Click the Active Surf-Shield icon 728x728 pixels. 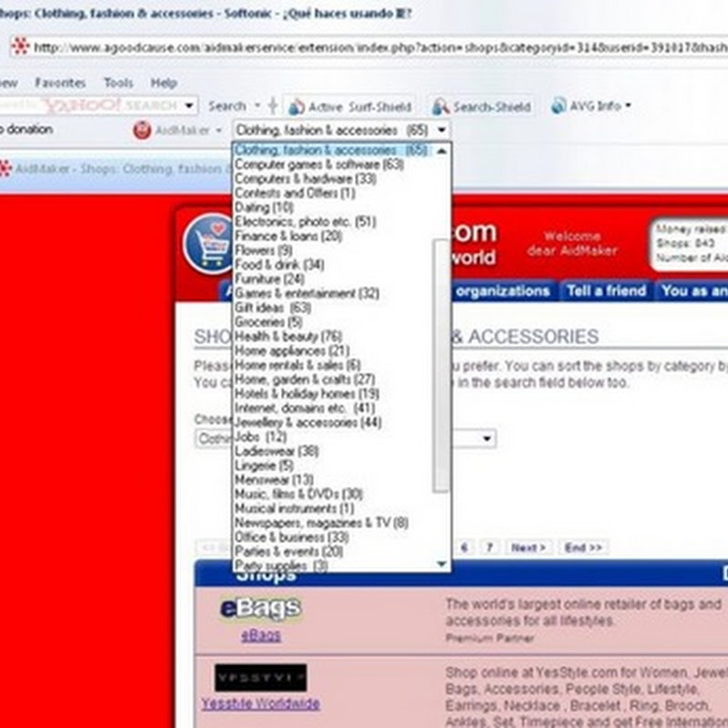(x=297, y=107)
